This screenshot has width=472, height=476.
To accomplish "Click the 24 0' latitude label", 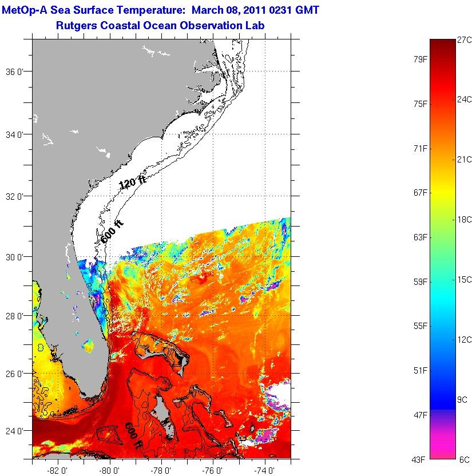I will pyautogui.click(x=14, y=431).
